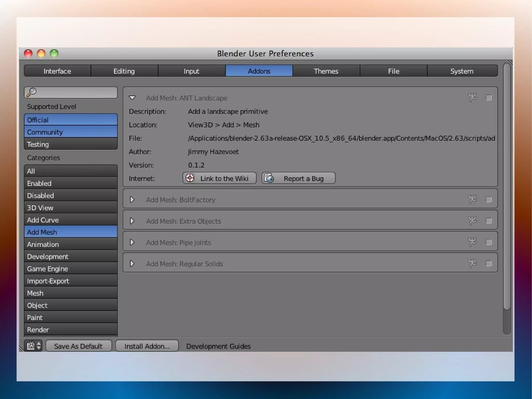Enable the ANT Landscape addon checkbox

tap(489, 97)
